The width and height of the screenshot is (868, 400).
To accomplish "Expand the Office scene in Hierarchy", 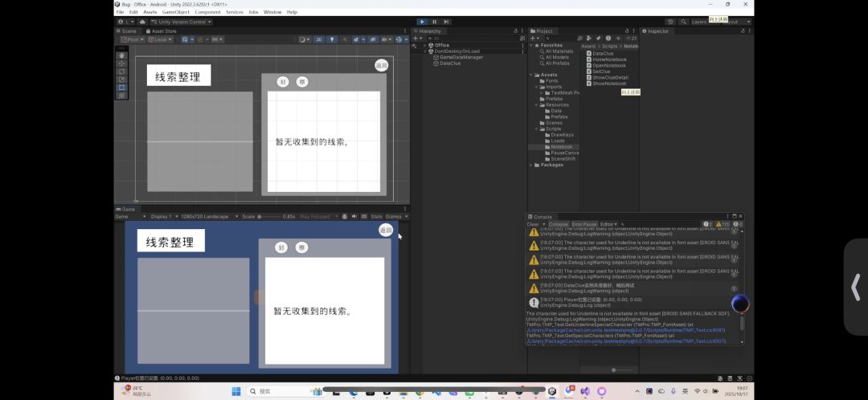I will [425, 45].
